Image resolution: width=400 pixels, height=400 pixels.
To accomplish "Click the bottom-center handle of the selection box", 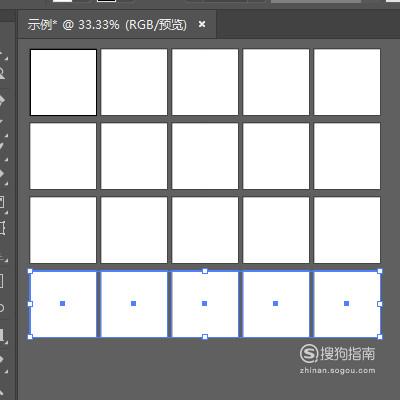I will [x=205, y=337].
